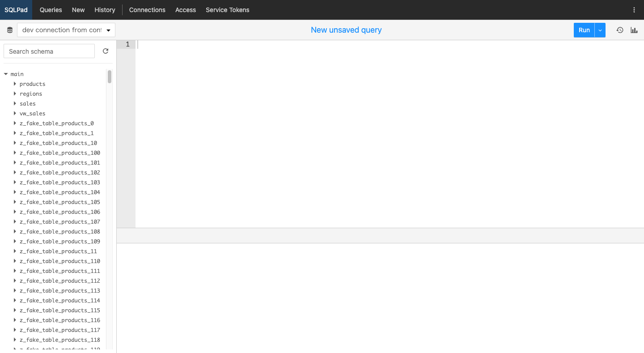Image resolution: width=644 pixels, height=353 pixels.
Task: Click the SQLPad logo
Action: pyautogui.click(x=16, y=10)
